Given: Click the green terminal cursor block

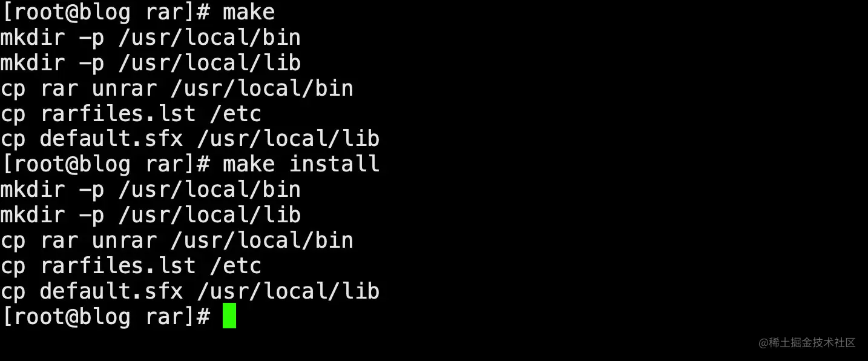Looking at the screenshot, I should 229,316.
